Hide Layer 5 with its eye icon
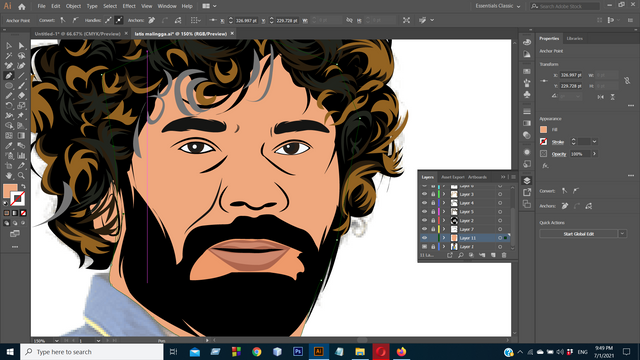Image resolution: width=640 pixels, height=360 pixels. point(424,211)
